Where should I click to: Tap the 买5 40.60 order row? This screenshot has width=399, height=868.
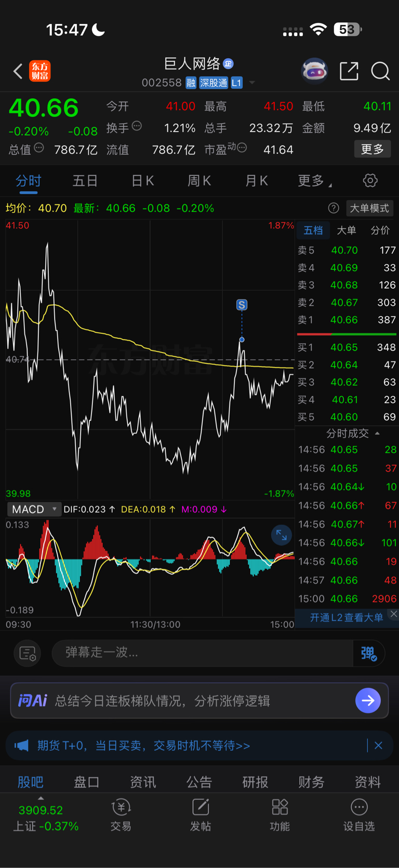click(x=347, y=417)
